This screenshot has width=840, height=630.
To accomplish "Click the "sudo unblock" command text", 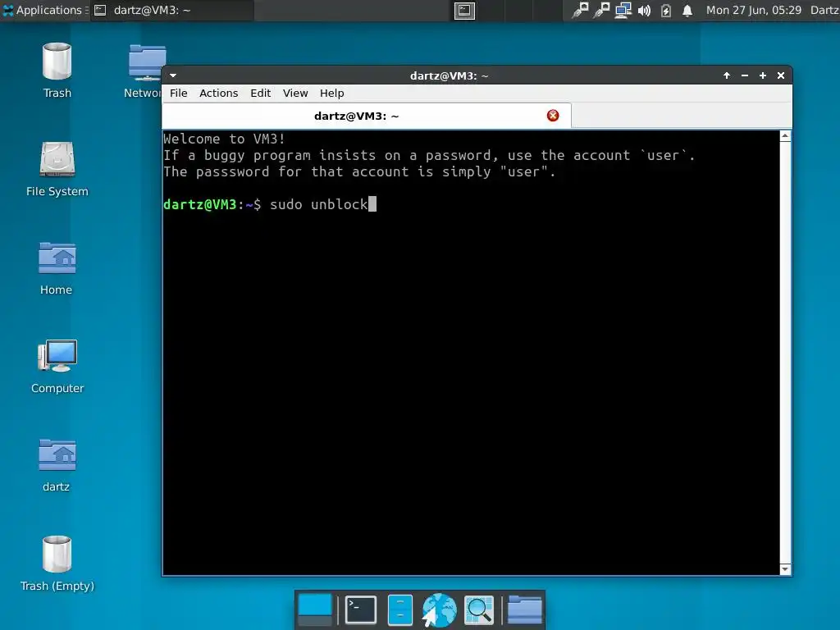I will (319, 204).
